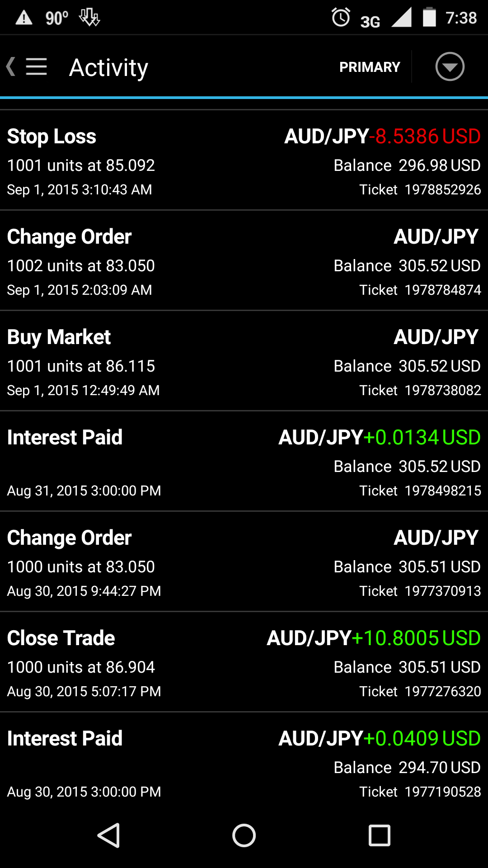Screen dimensions: 488x868
Task: Tap the alarm clock status icon
Action: coord(341,18)
